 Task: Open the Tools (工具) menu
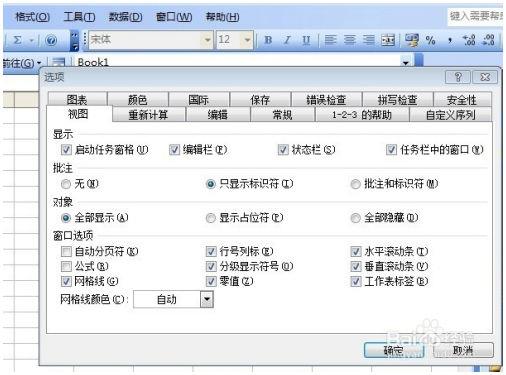pyautogui.click(x=79, y=17)
